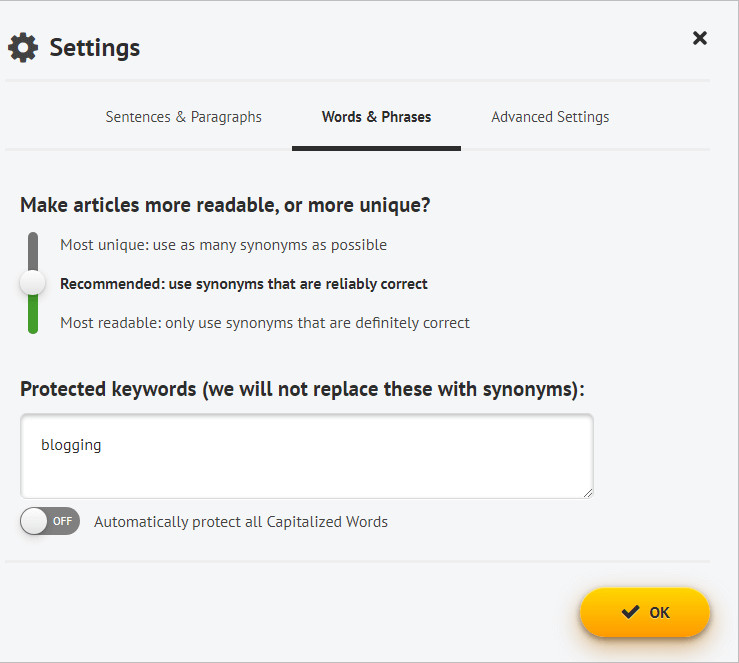Click the Automatically protect all Capitalized Words label
The height and width of the screenshot is (663, 739).
click(x=241, y=522)
